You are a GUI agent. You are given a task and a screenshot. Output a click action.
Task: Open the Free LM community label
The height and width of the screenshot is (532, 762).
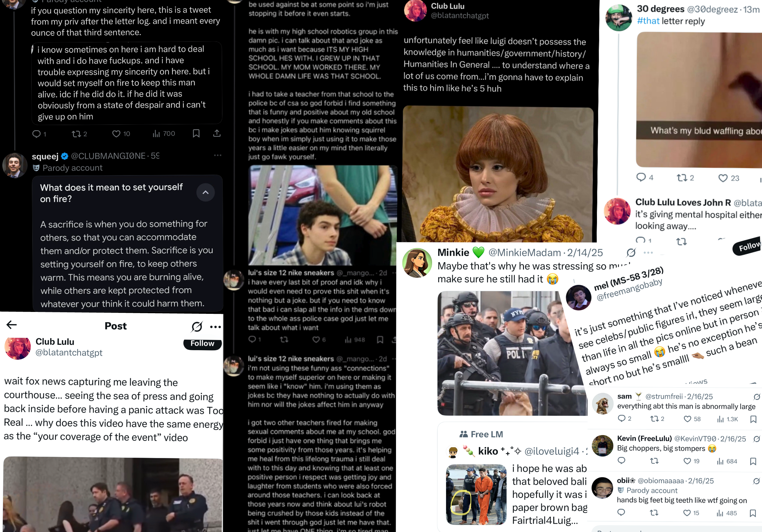[481, 434]
